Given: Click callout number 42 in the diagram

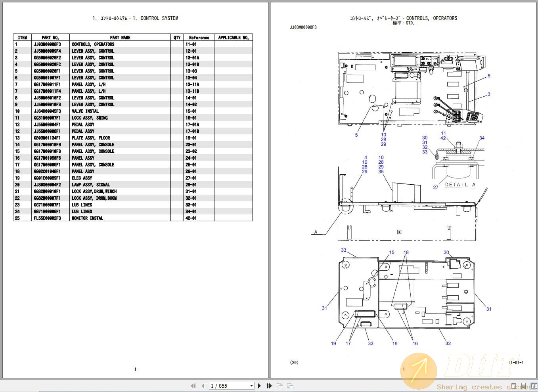Looking at the screenshot, I should coord(443,138).
